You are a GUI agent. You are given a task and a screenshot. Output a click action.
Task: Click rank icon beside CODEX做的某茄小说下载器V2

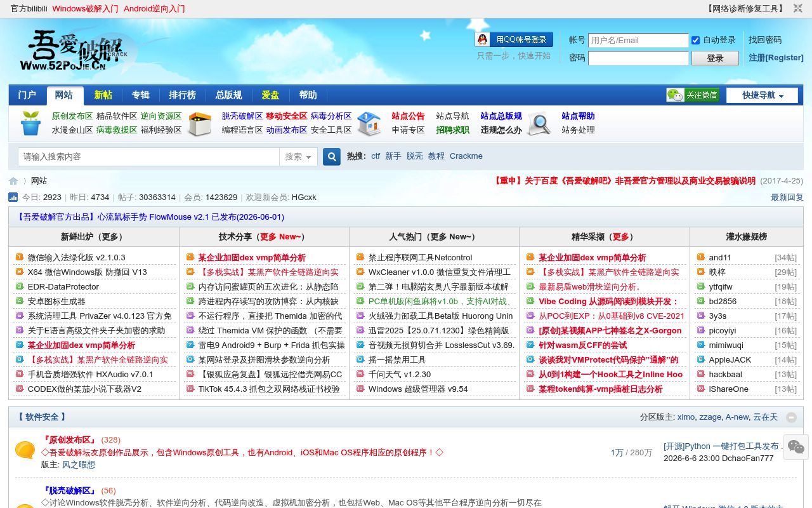click(19, 389)
